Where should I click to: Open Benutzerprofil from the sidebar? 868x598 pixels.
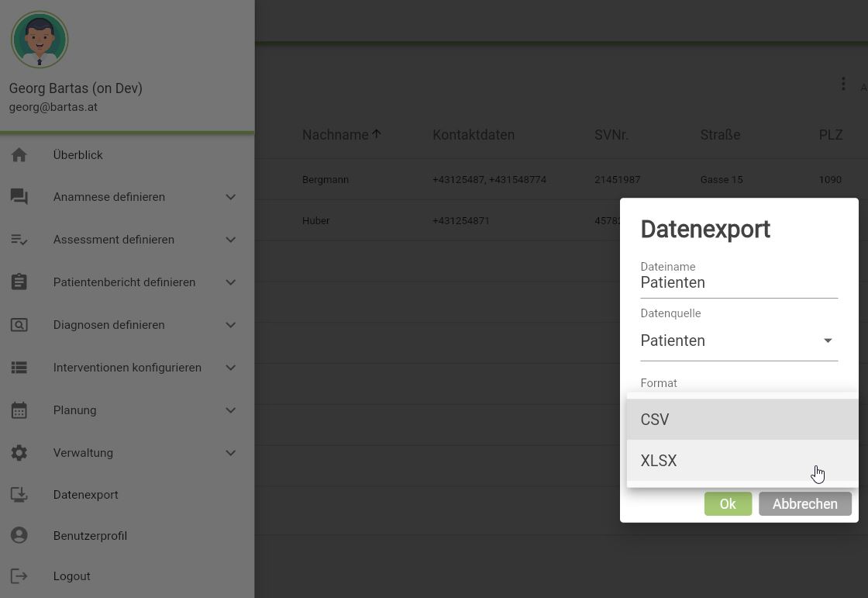coord(90,536)
